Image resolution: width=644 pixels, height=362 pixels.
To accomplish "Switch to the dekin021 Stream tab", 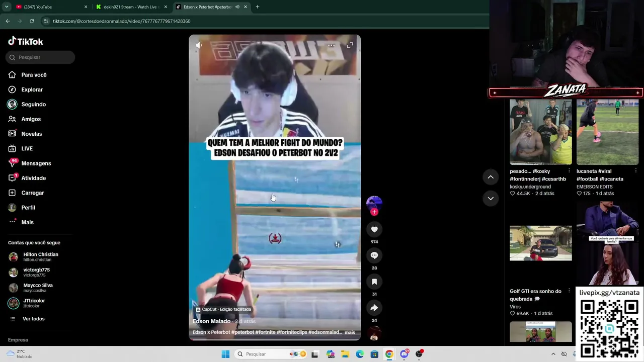I will coord(131,7).
